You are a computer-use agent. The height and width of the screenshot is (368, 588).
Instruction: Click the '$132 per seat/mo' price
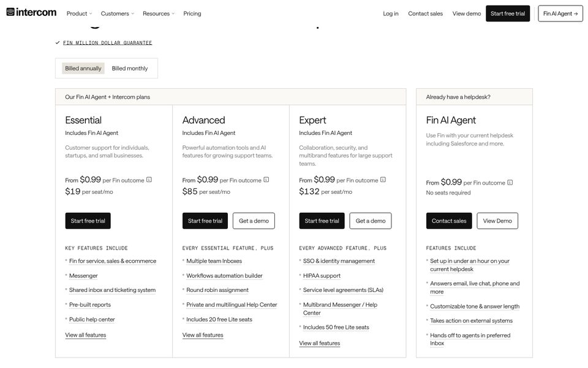pyautogui.click(x=325, y=191)
